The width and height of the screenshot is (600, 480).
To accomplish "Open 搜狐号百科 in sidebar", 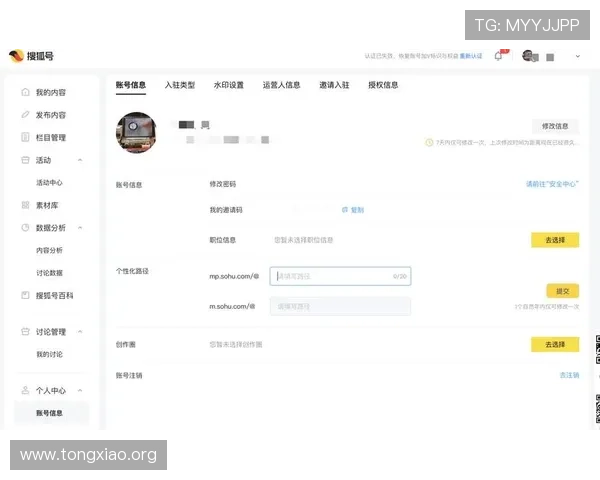I will tap(54, 295).
